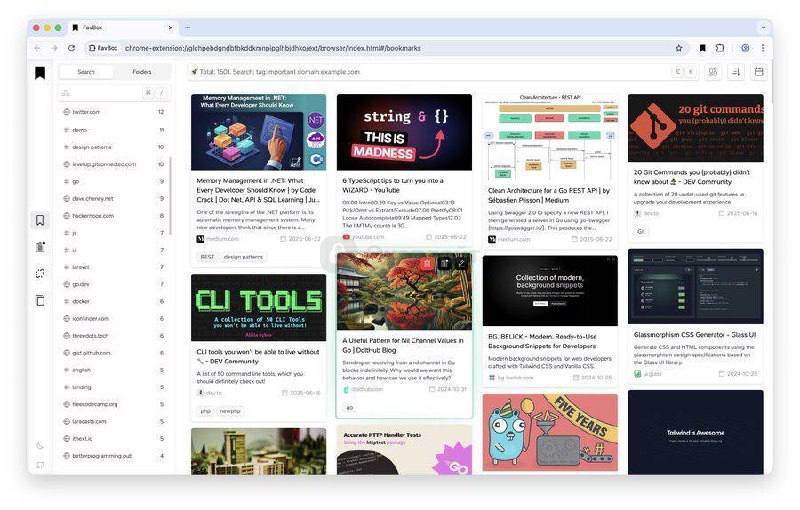Screen dimensions: 800x510
Task: Click the sidebar tag filter input box
Action: 100,93
